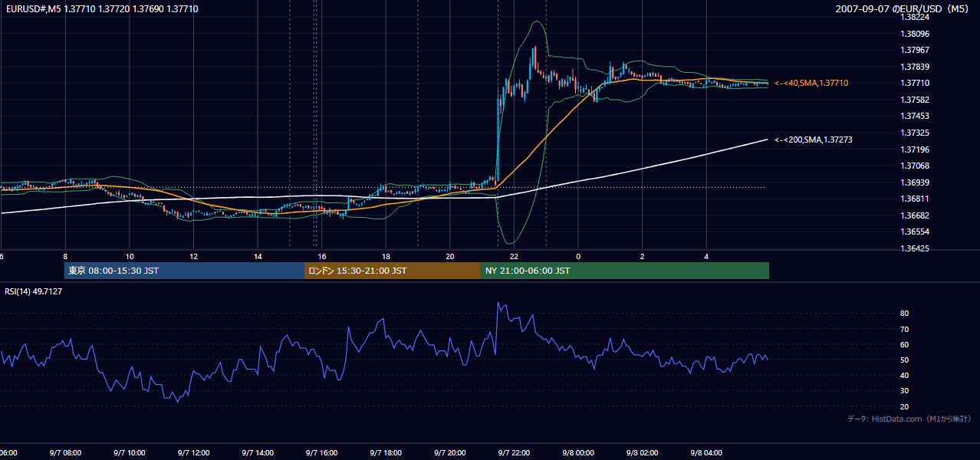Click price axis value 1.36554
The height and width of the screenshot is (460, 980).
[x=915, y=232]
